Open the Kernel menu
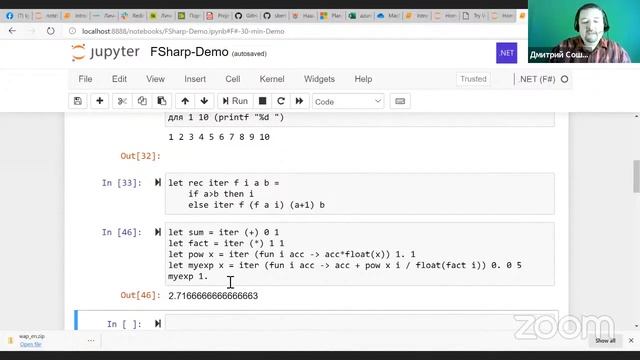640x360 pixels. click(272, 79)
